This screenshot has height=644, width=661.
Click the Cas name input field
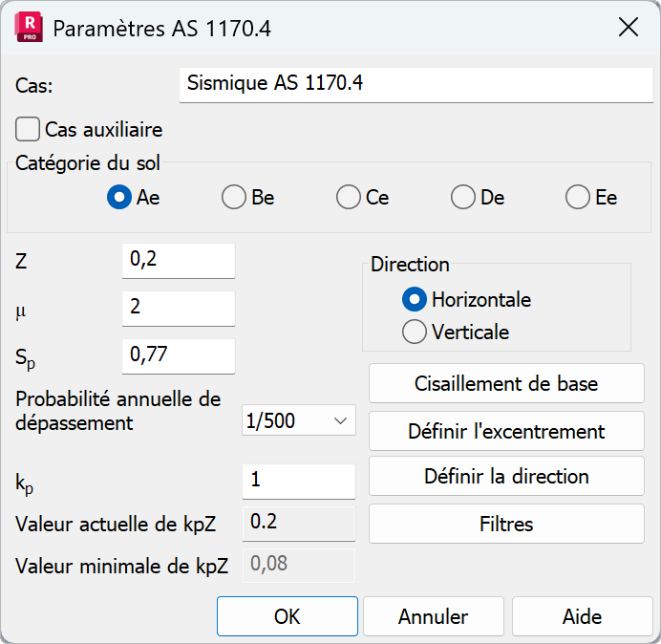click(x=416, y=84)
